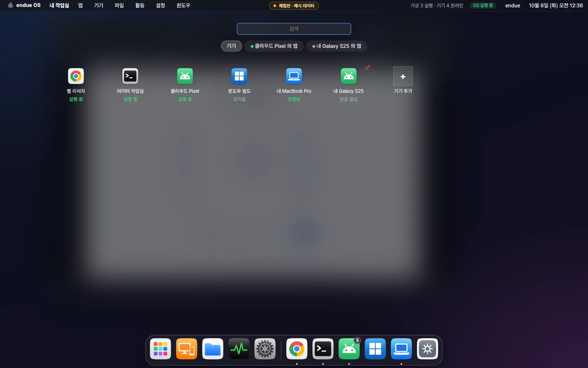The height and width of the screenshot is (368, 588).
Task: Open the 활동 menu
Action: pyautogui.click(x=140, y=5)
